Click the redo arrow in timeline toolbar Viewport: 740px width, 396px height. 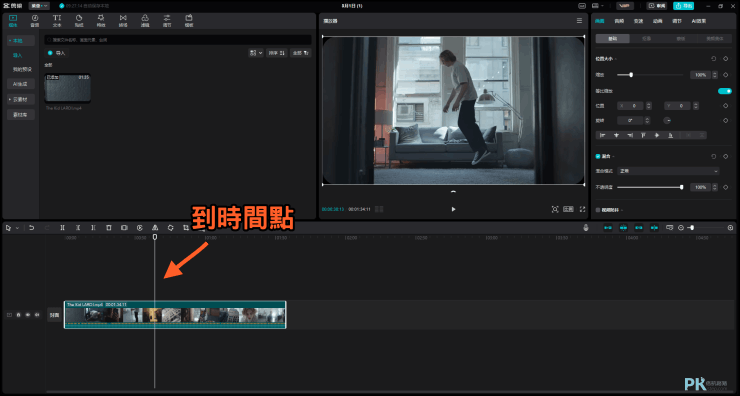pyautogui.click(x=47, y=227)
